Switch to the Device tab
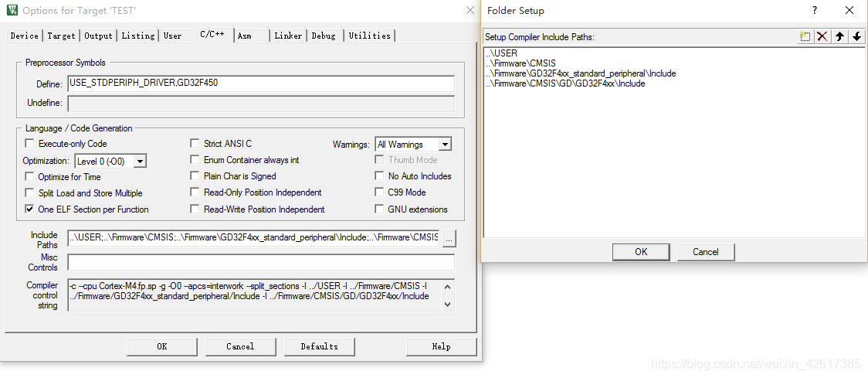This screenshot has height=378, width=868. [x=25, y=36]
